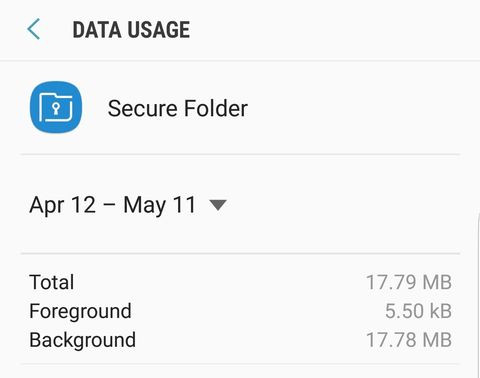Tap the May 11 end date text
480x378 pixels.
coord(160,205)
